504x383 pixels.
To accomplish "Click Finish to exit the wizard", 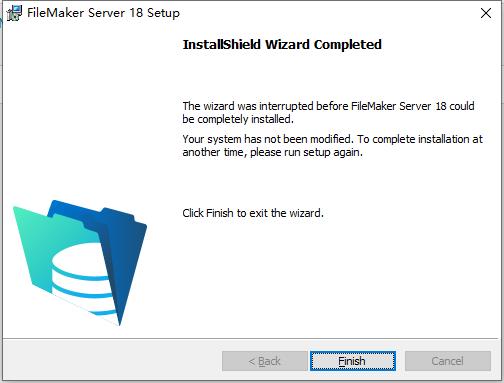I will (353, 361).
